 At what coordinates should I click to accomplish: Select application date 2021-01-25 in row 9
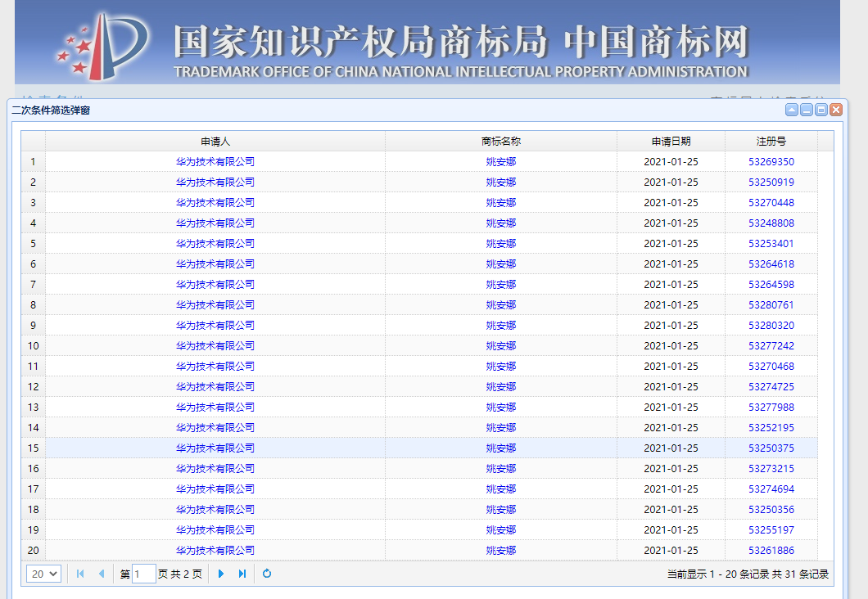tap(671, 325)
